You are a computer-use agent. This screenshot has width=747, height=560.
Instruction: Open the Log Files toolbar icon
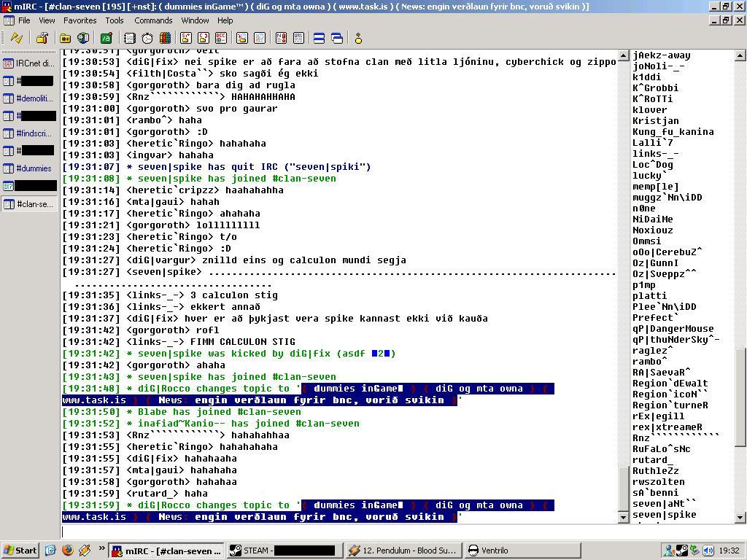[x=260, y=38]
